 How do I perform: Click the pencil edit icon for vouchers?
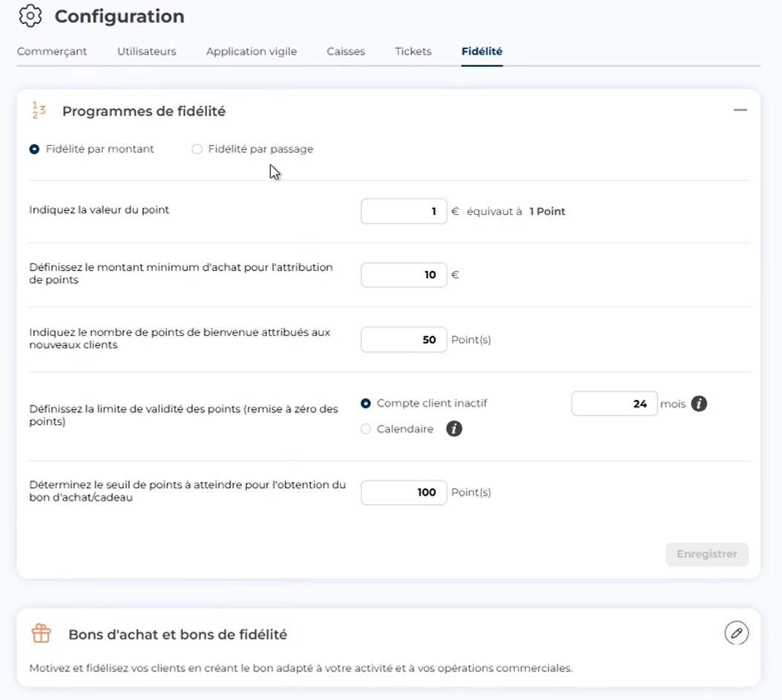[736, 633]
